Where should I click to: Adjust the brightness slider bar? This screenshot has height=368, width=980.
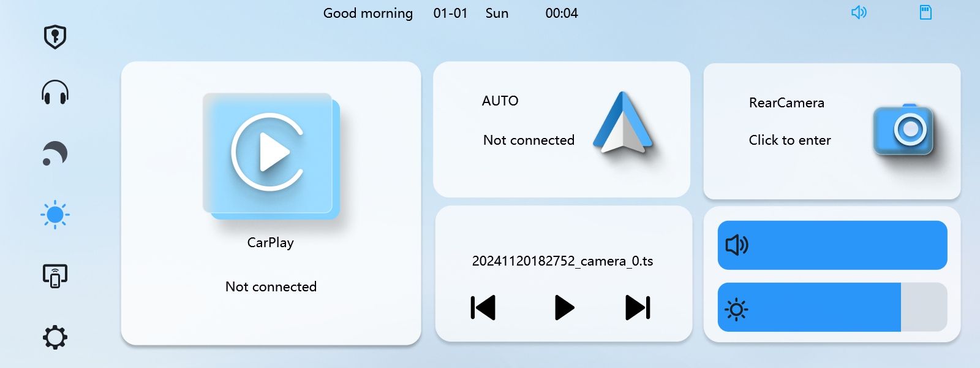(x=832, y=307)
